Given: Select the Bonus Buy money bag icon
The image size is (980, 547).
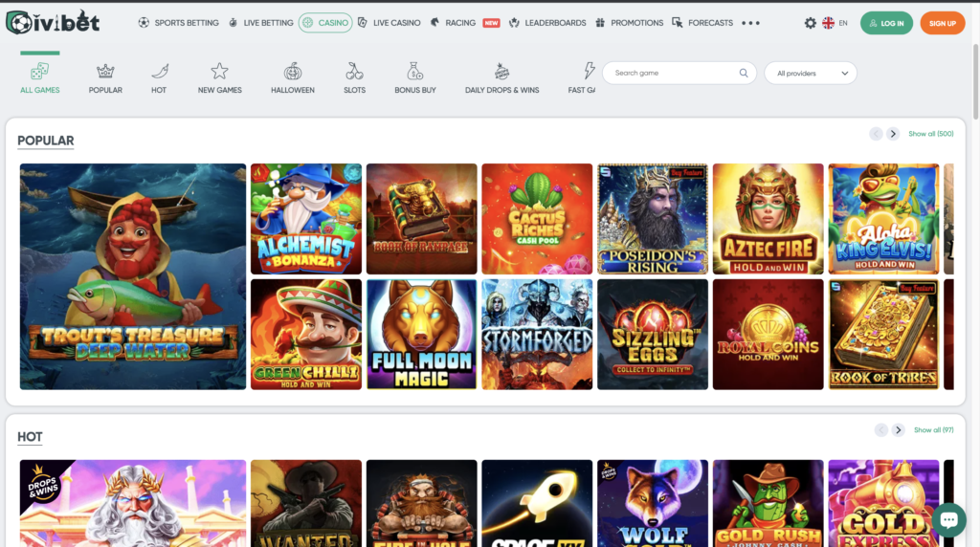Looking at the screenshot, I should pos(415,71).
